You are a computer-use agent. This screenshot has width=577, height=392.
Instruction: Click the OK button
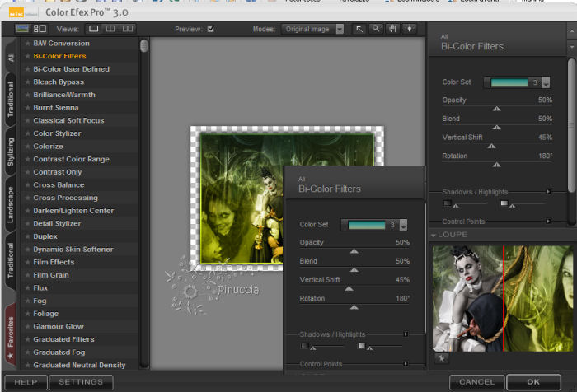(x=533, y=382)
